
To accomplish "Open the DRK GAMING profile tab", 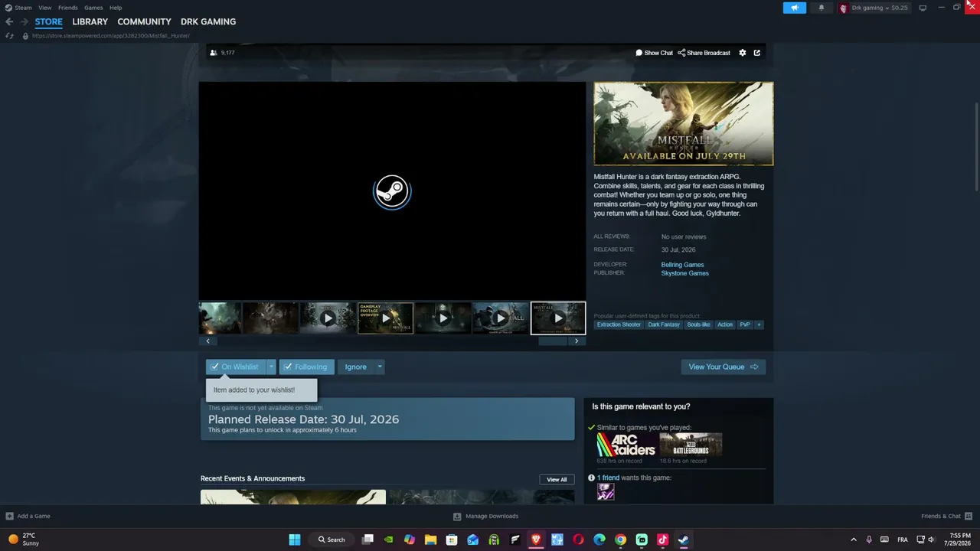I will (x=208, y=21).
